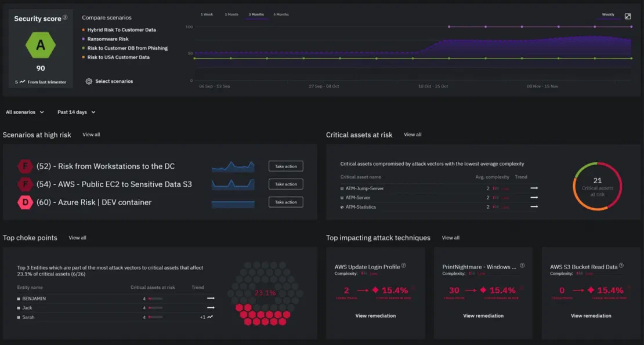The height and width of the screenshot is (345, 644).
Task: Click the sparkline for AWS Public EC2 scenario
Action: point(233,184)
